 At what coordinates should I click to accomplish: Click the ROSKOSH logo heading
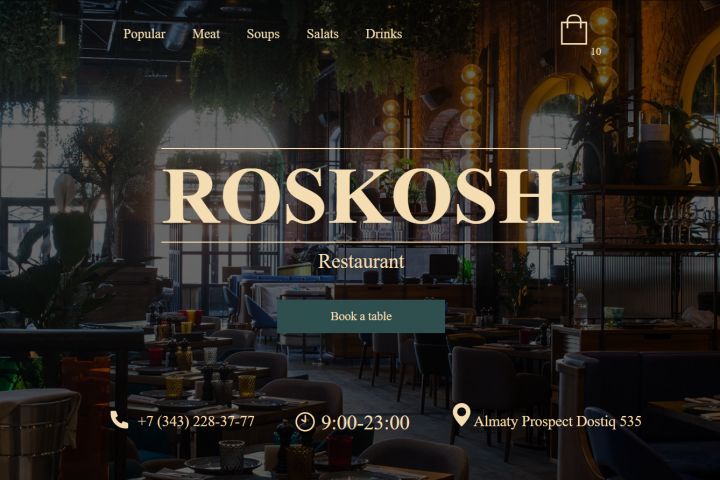[x=361, y=196]
